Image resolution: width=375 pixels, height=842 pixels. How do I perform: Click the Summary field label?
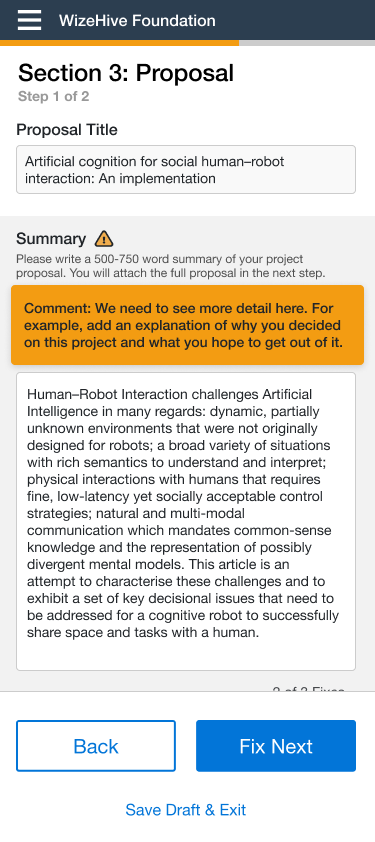pyautogui.click(x=51, y=238)
